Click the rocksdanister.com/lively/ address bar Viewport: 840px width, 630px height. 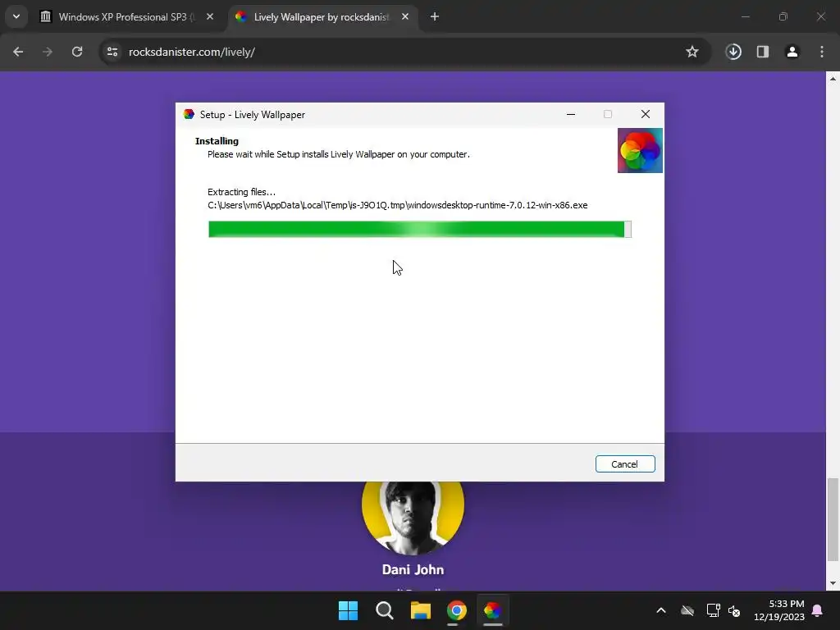click(404, 52)
